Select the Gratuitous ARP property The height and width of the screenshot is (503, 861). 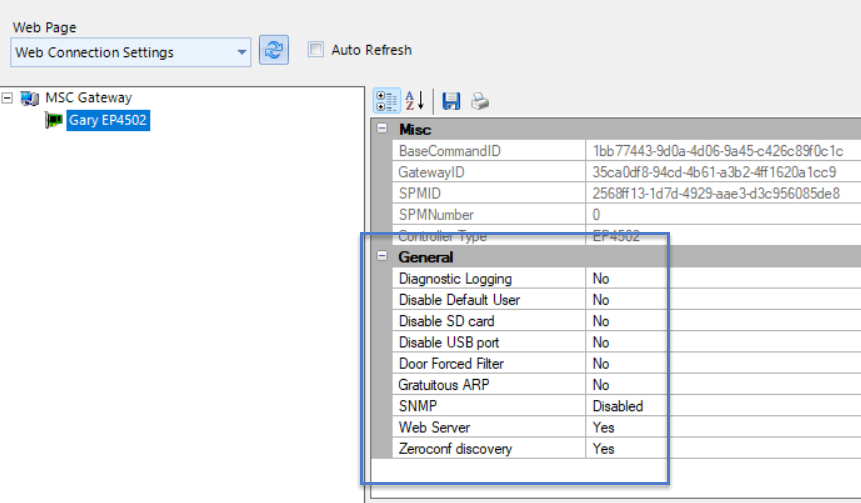click(x=444, y=385)
